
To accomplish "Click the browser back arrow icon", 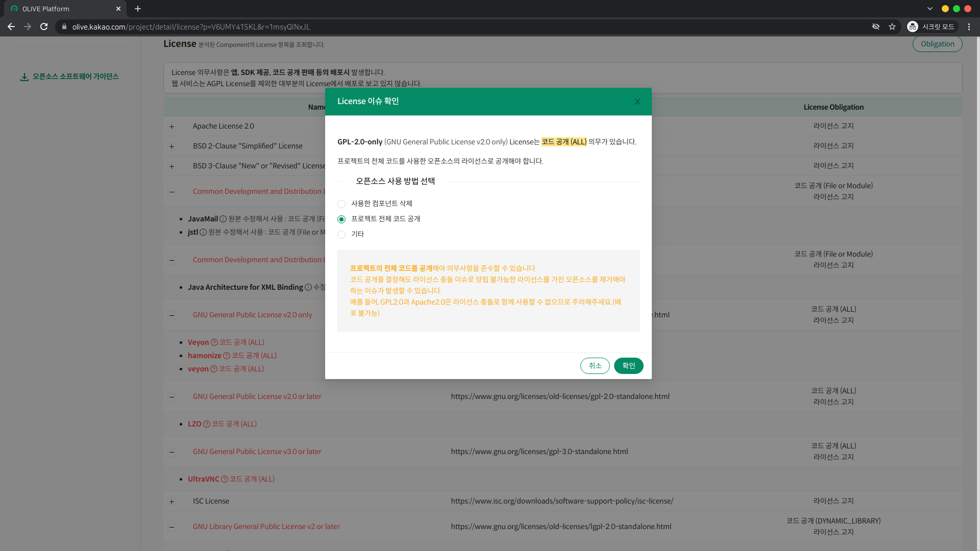I will pos(11,27).
